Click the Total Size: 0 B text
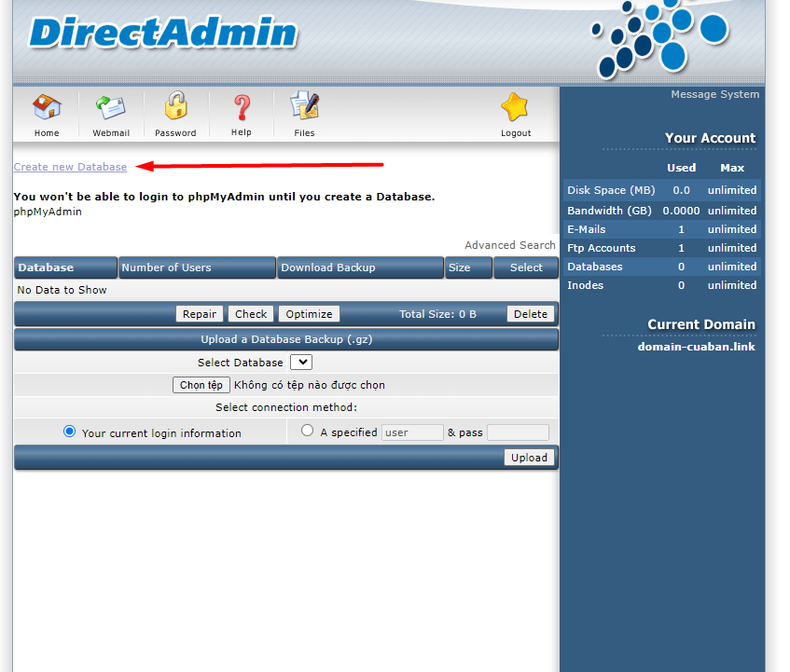The height and width of the screenshot is (672, 790). pos(437,314)
